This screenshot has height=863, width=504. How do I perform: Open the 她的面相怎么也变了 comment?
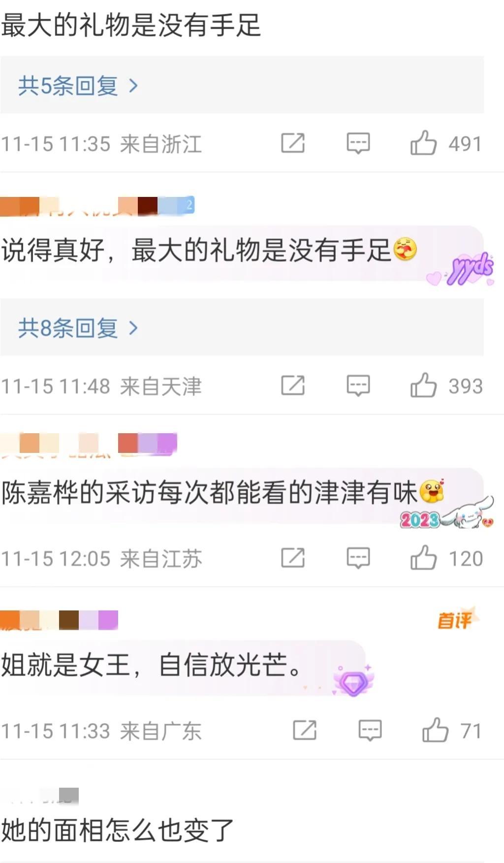[117, 831]
